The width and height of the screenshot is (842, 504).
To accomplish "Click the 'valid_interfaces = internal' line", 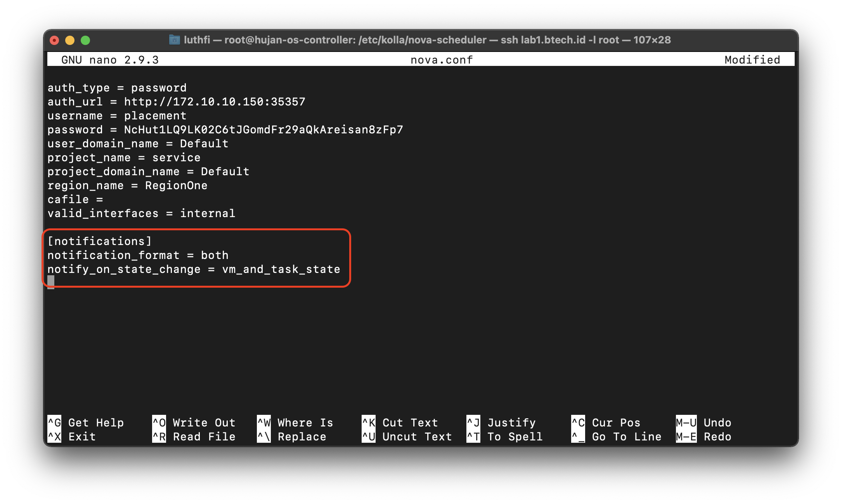I will 142,213.
